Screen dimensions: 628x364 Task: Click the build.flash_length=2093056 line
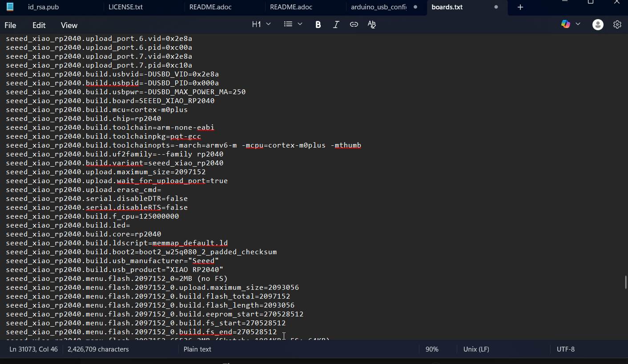pyautogui.click(x=150, y=305)
